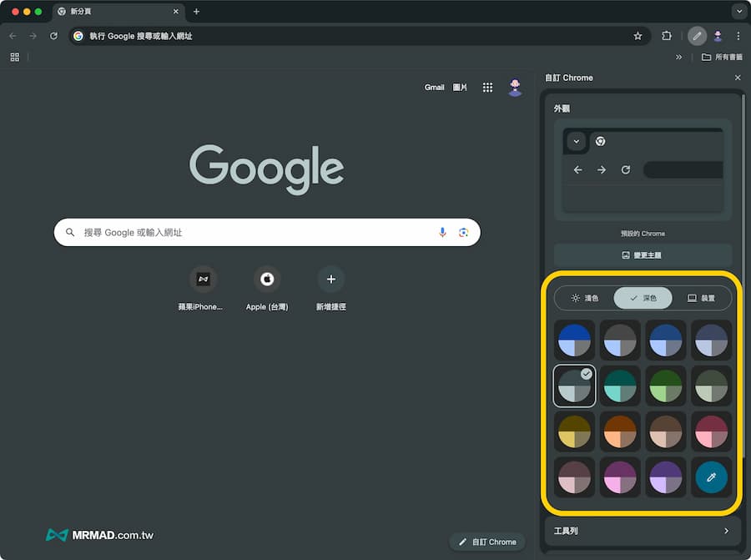751x560 pixels.
Task: Open the custom color eyedropper picker
Action: [x=711, y=477]
